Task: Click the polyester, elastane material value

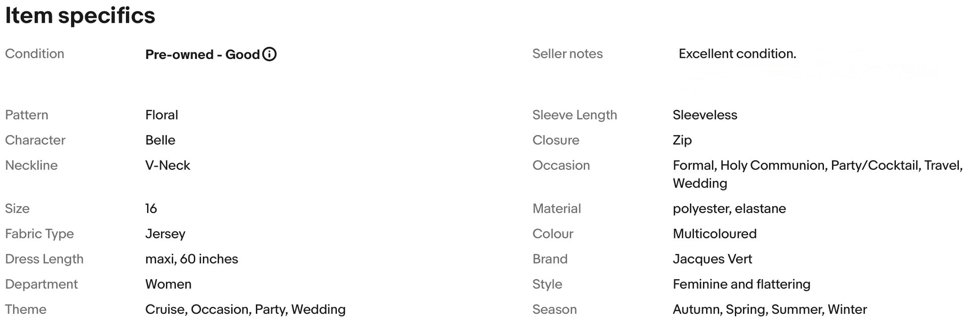Action: pos(729,209)
